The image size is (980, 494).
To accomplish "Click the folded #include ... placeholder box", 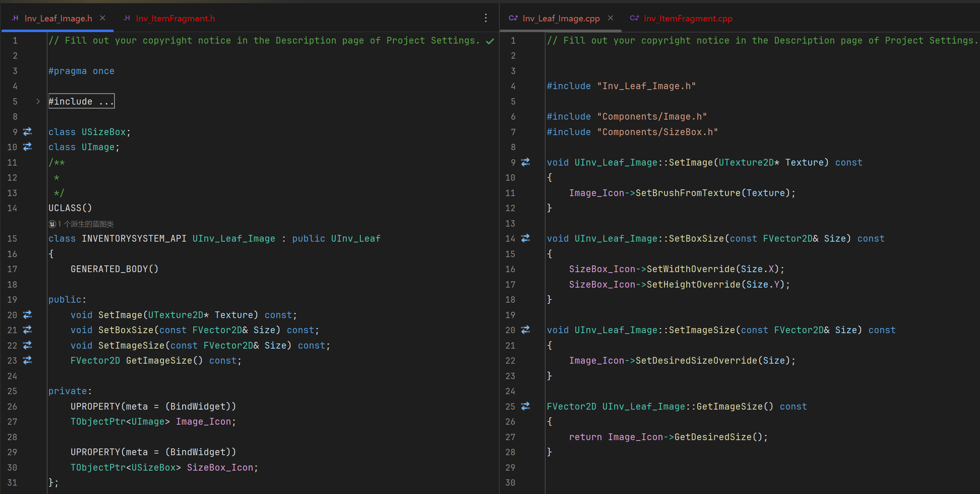I will tap(81, 101).
